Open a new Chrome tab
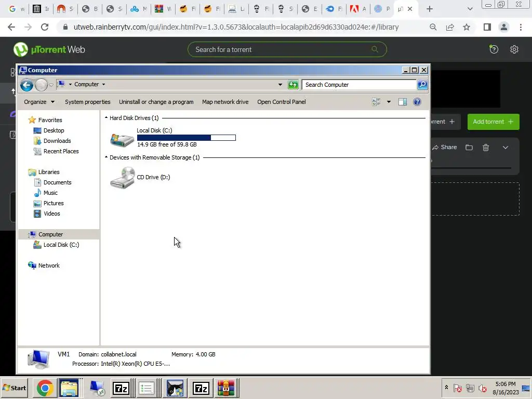This screenshot has width=532, height=399. (429, 9)
